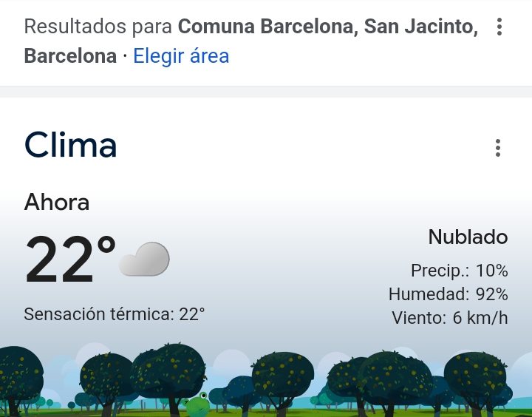The image size is (532, 417).
Task: Tap the Comuna Barcelona, San Jacinto text
Action: pos(327,27)
